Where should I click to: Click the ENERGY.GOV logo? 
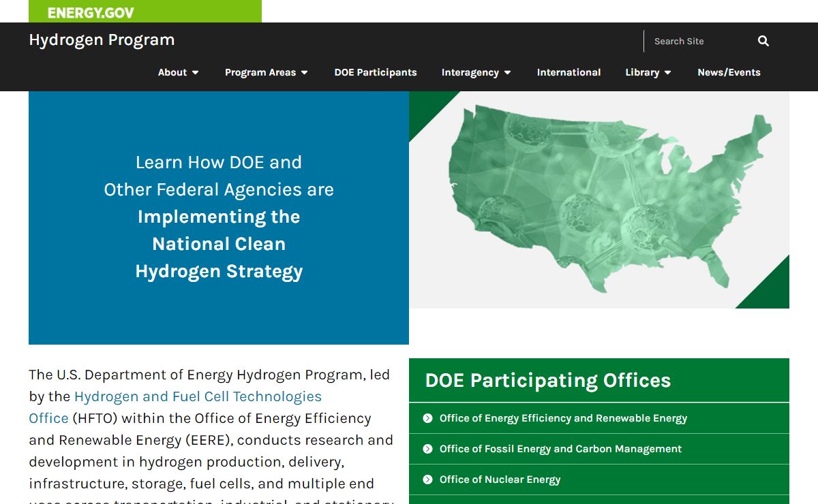[x=91, y=12]
